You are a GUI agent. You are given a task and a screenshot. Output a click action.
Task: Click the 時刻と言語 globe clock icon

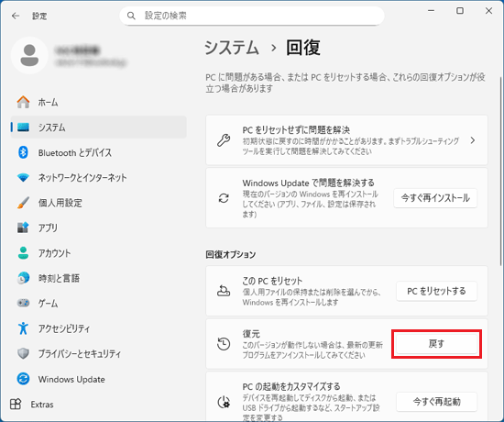click(x=23, y=278)
